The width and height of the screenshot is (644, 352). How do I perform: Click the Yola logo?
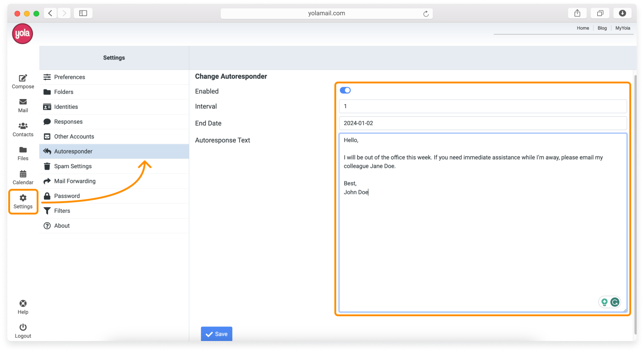pos(22,34)
